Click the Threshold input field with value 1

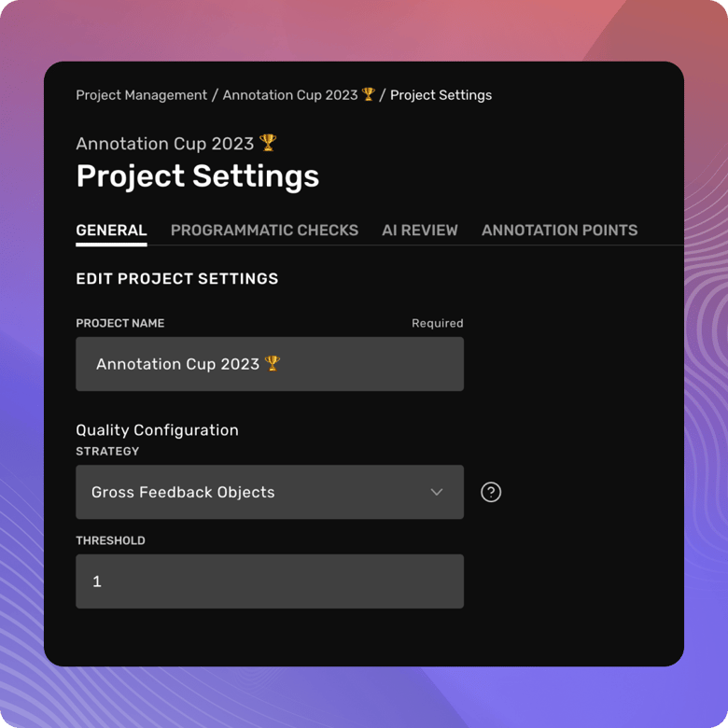pyautogui.click(x=270, y=581)
